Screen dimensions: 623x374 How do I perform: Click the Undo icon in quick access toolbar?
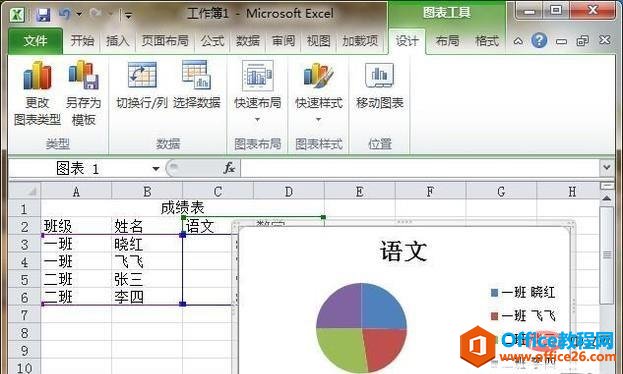point(64,14)
